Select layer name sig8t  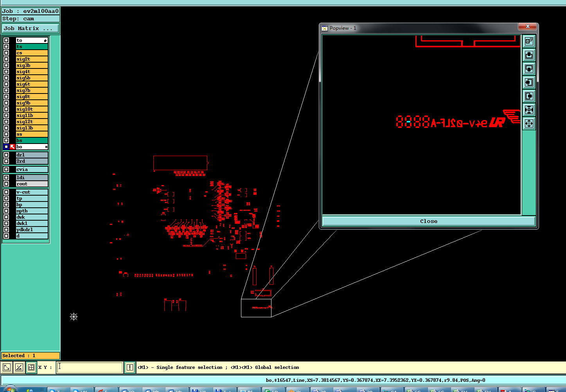32,97
